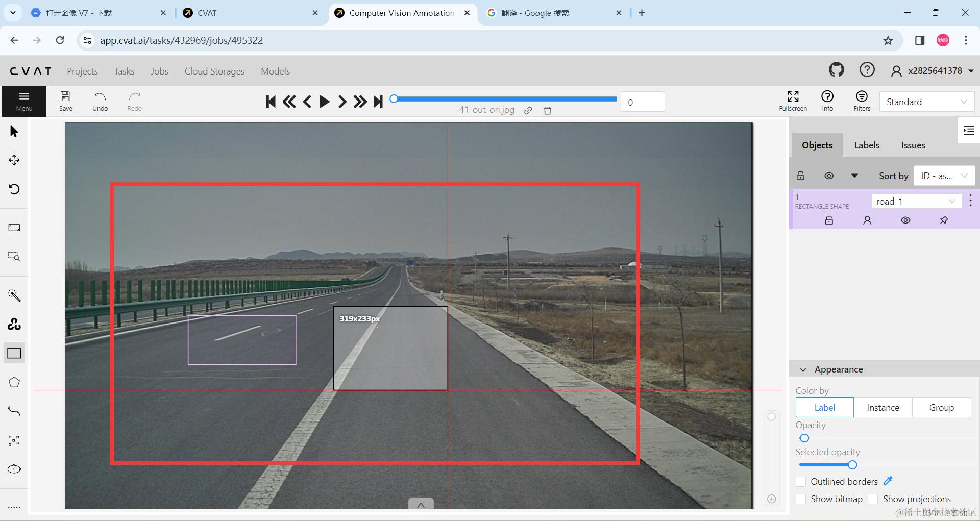Change the road_1 label dropdown
Viewport: 980px width, 521px height.
click(x=916, y=201)
